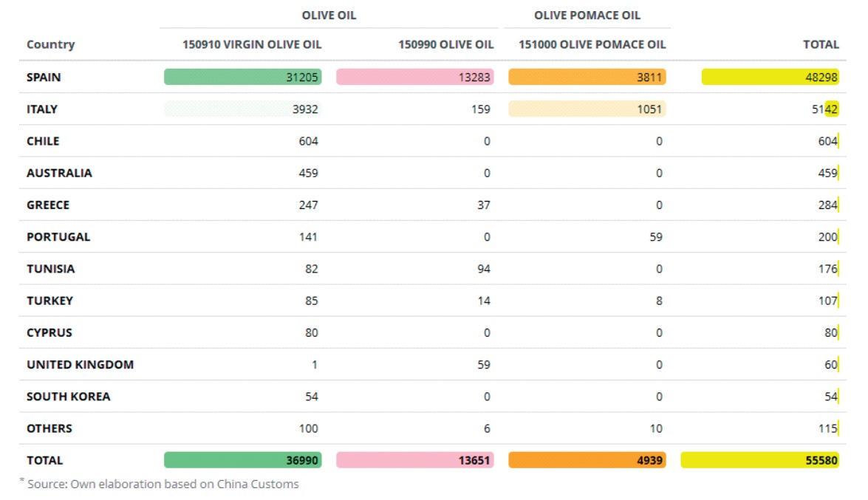Click Spain's orange 3811 pomace bar

click(587, 77)
